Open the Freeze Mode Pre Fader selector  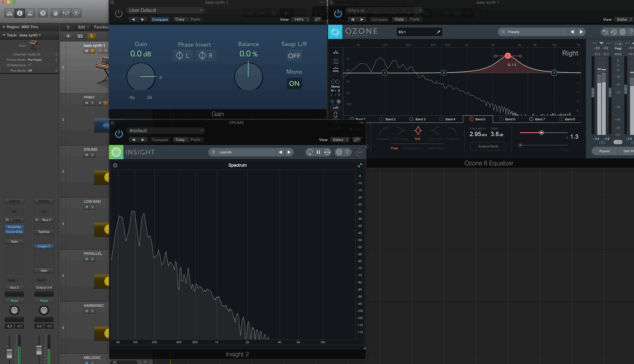(42, 60)
